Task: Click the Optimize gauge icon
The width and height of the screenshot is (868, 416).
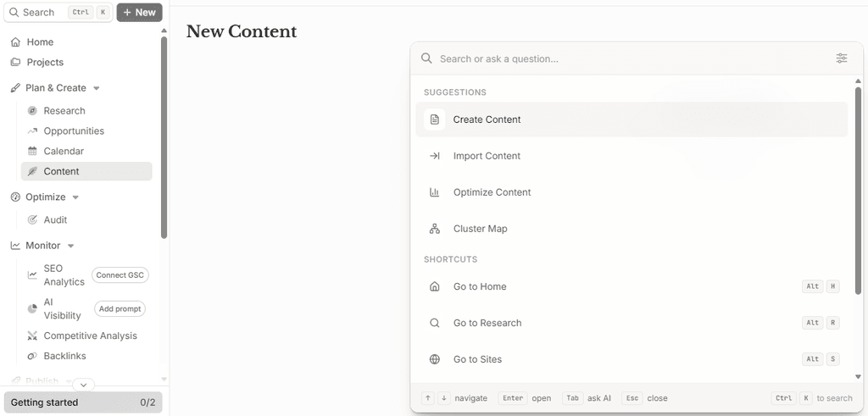Action: 15,197
